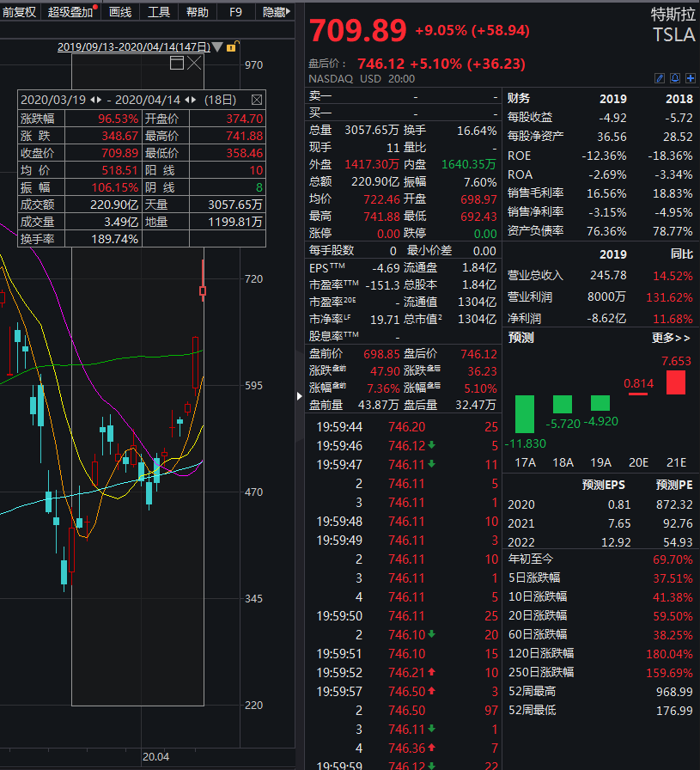700x770 pixels.
Task: Switch to 前复权 mode
Action: point(17,12)
